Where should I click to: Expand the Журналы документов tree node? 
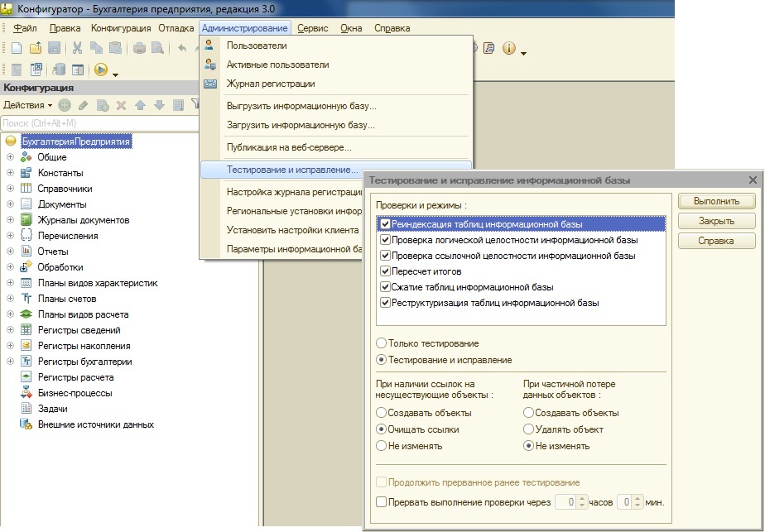[x=10, y=220]
